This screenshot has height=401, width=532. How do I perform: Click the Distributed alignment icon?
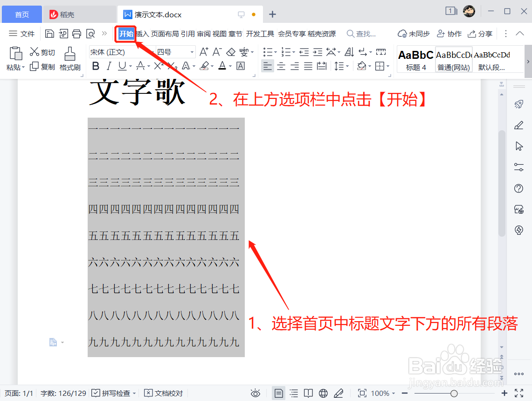click(x=321, y=65)
